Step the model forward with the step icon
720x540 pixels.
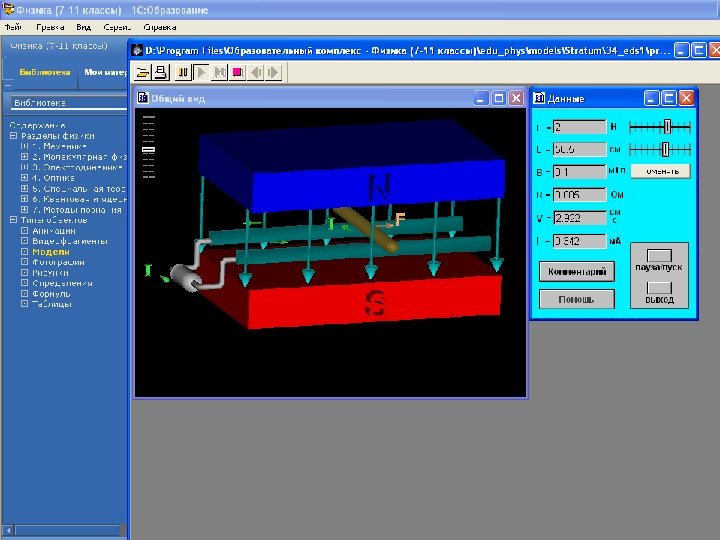[x=219, y=73]
